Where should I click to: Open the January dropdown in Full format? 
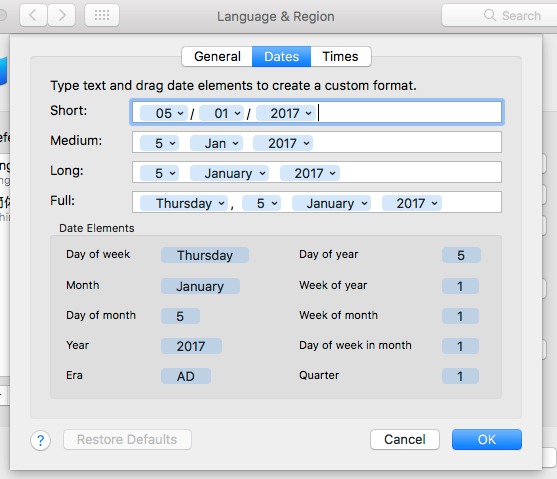click(331, 203)
